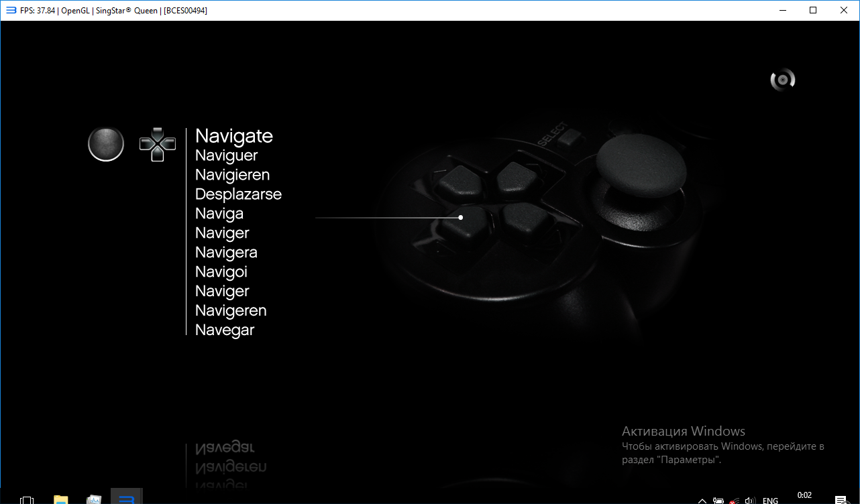860x504 pixels.
Task: Click the volume speaker tray icon
Action: coord(750,500)
